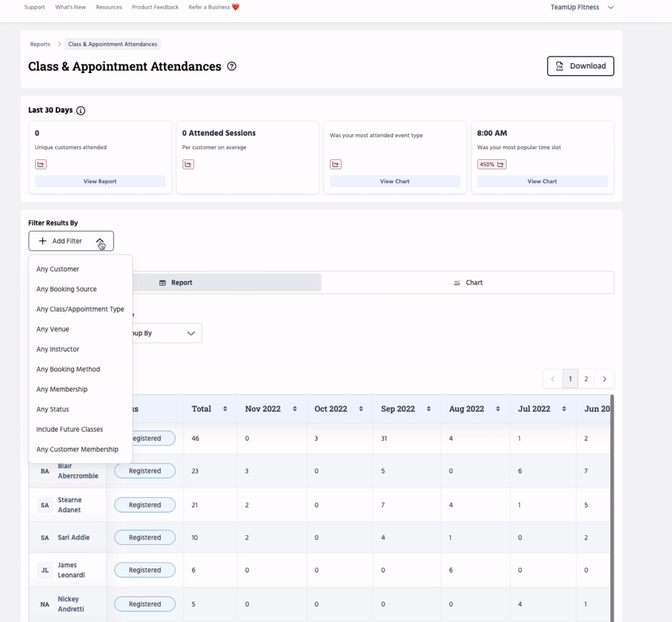Click info icon next to Last 30 Days
672x622 pixels.
(81, 111)
